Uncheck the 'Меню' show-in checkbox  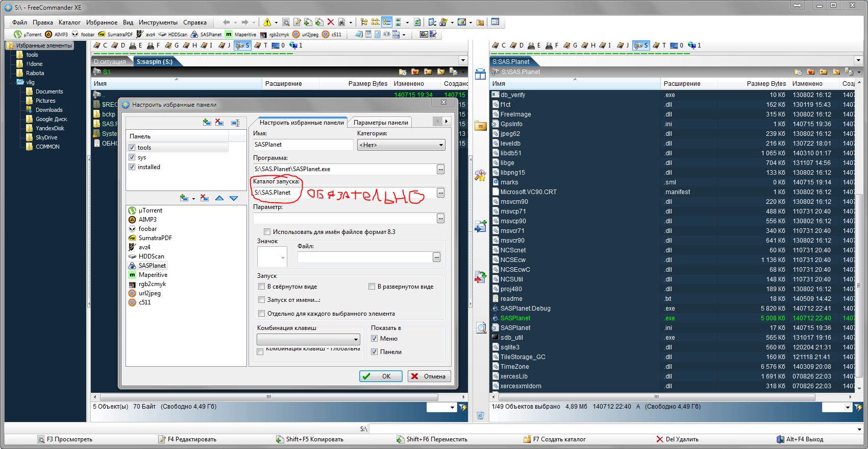[x=375, y=339]
